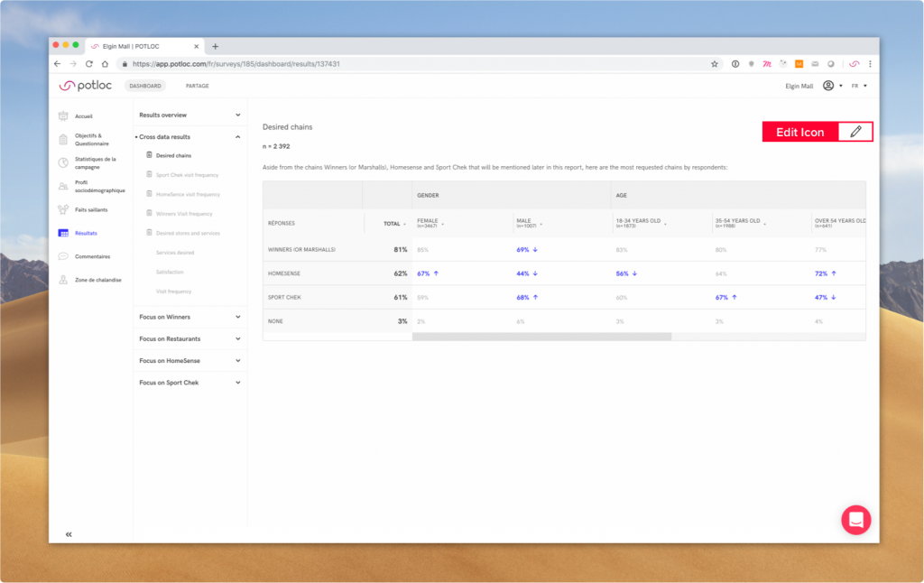Expand the Results overview section

pos(189,115)
